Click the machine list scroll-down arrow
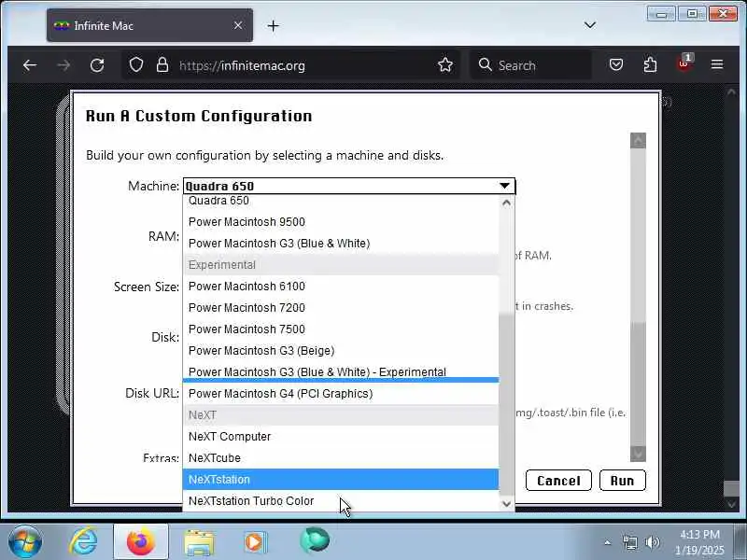Viewport: 747px width, 560px height. click(506, 504)
